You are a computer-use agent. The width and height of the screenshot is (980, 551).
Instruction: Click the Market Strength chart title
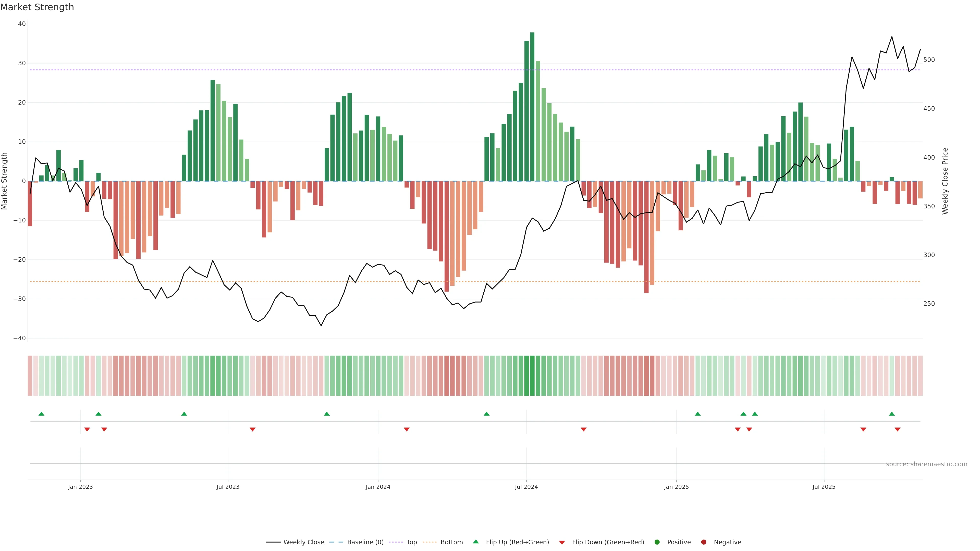tap(37, 7)
